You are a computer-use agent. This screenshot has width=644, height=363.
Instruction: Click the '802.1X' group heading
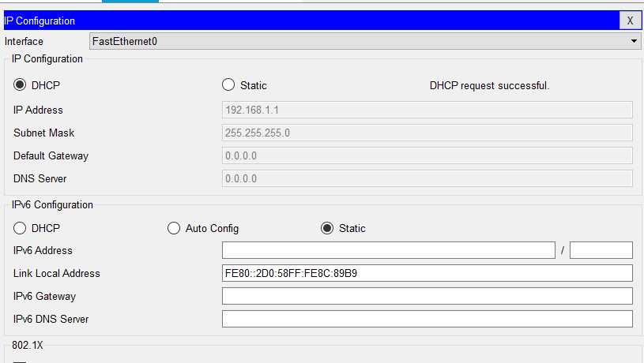[28, 346]
